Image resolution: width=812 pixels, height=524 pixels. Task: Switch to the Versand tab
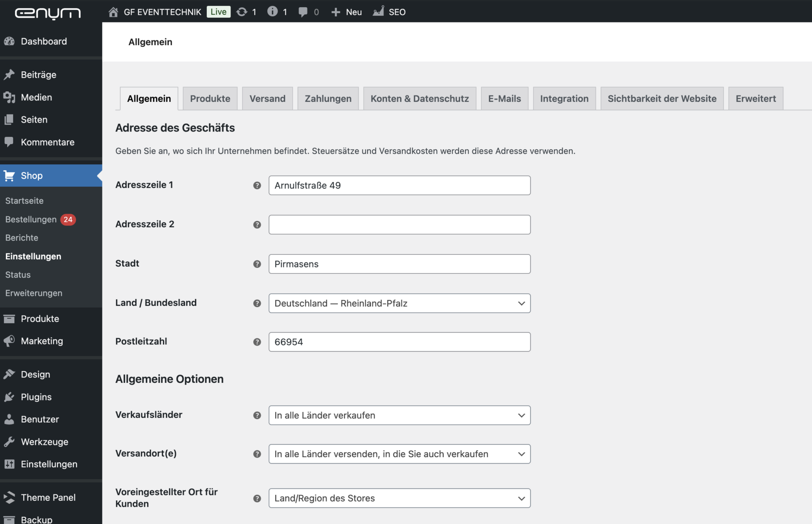pos(267,98)
